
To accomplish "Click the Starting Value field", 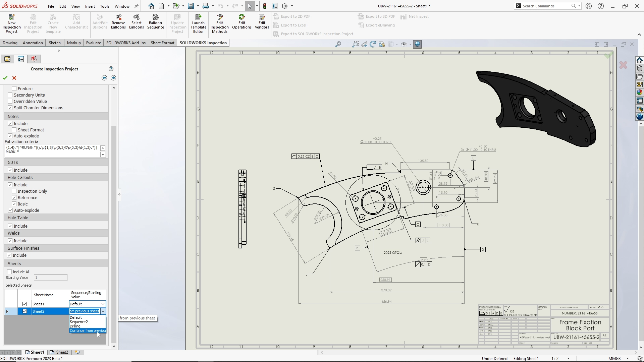I will coord(51,278).
